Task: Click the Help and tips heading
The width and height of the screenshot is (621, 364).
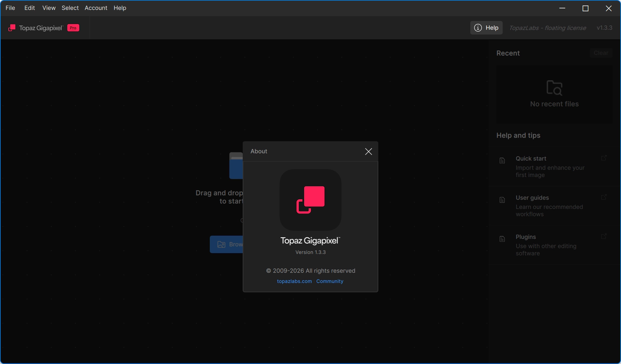Action: pyautogui.click(x=518, y=135)
